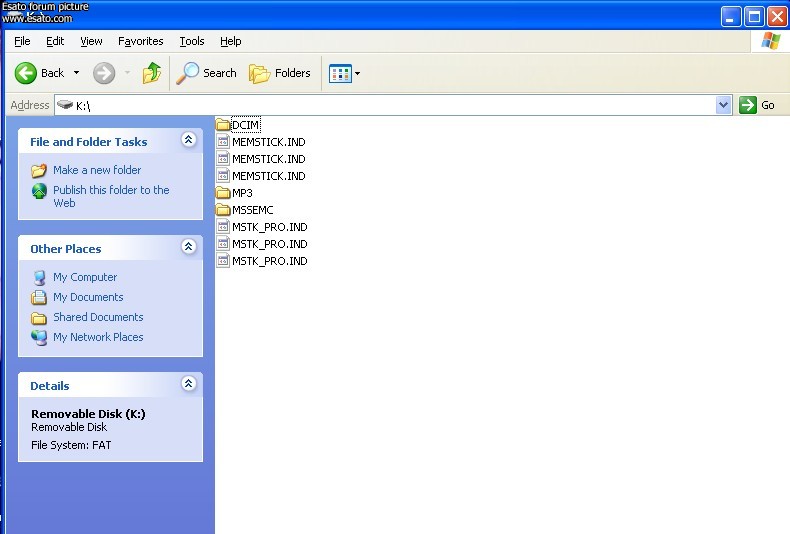
Task: Select the MSSEMC folder icon
Action: (x=223, y=210)
